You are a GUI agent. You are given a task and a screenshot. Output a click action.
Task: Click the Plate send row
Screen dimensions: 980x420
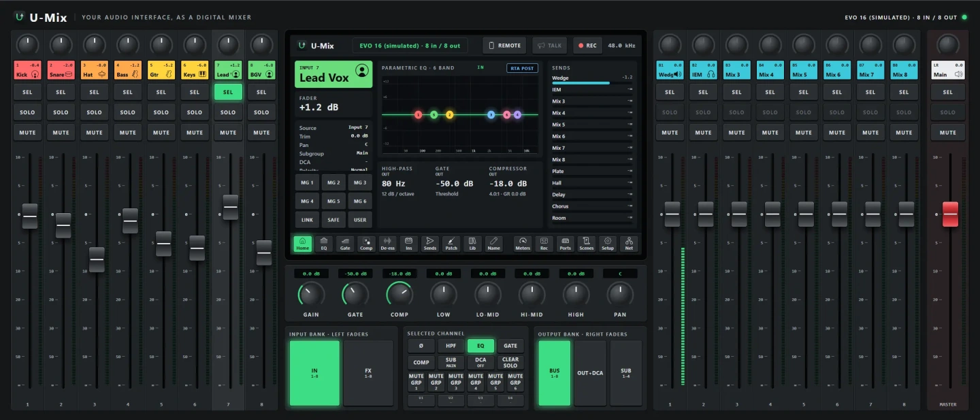click(x=592, y=172)
